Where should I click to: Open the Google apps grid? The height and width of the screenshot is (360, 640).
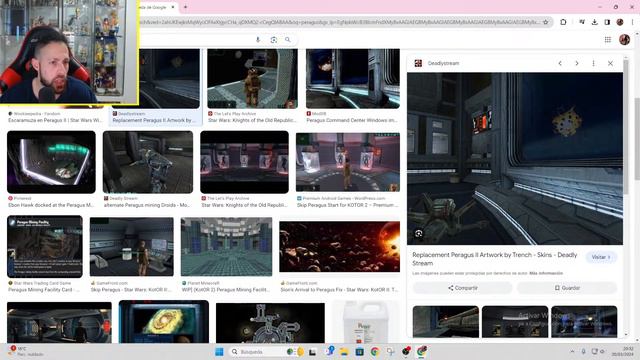pos(608,40)
